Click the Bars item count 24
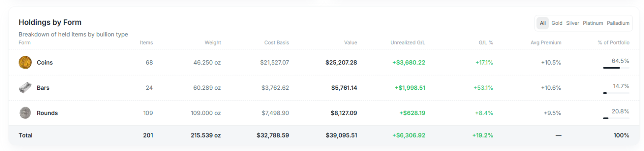Image resolution: width=644 pixels, height=151 pixels. click(149, 88)
